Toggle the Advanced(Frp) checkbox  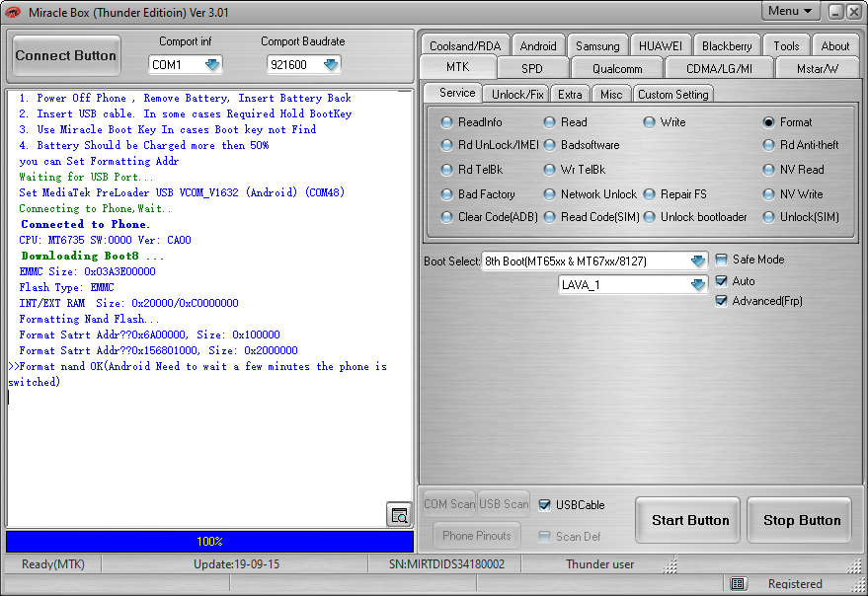point(721,301)
